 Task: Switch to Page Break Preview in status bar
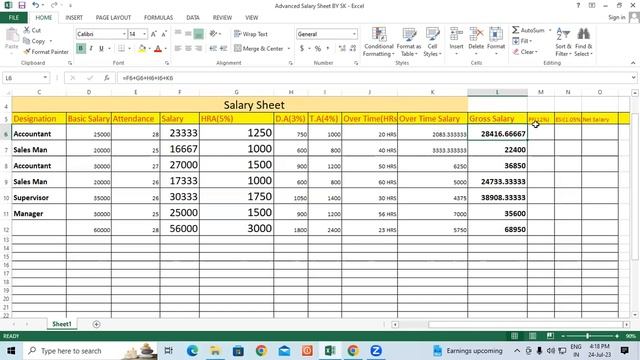[550, 336]
